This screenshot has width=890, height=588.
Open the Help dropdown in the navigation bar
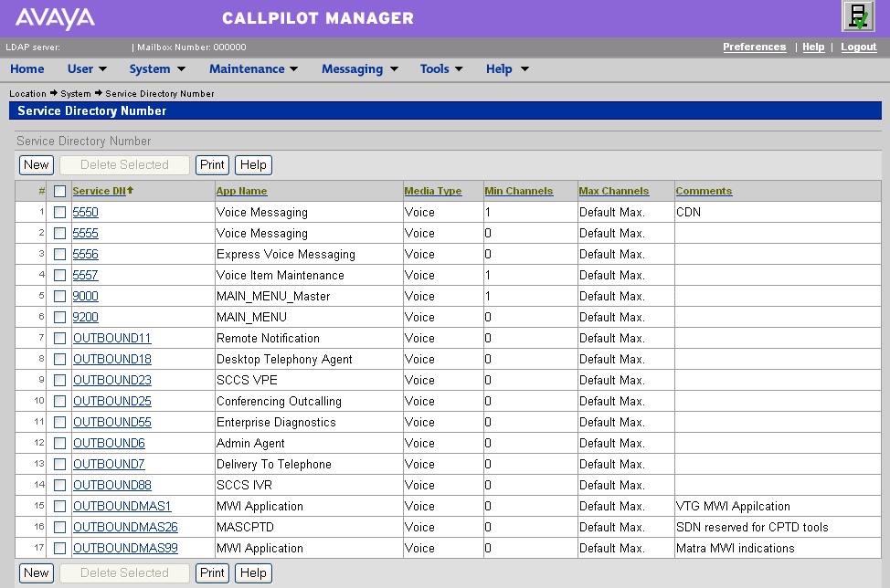click(x=507, y=69)
